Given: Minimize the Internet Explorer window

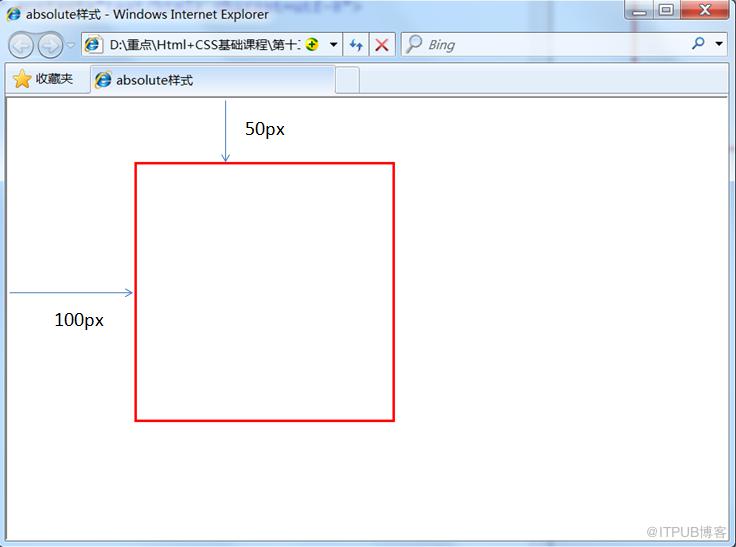Looking at the screenshot, I should (639, 10).
